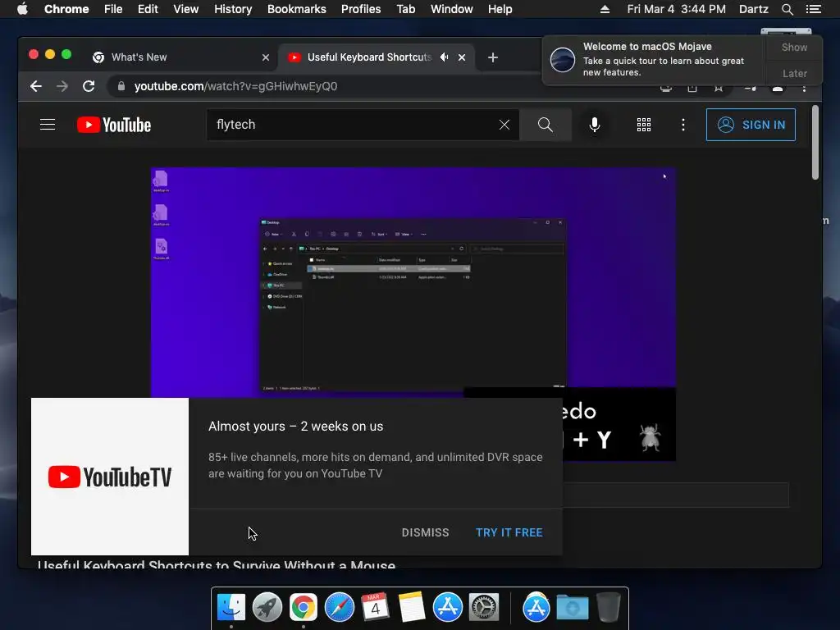Viewport: 840px width, 630px height.
Task: Click the magnifier search button
Action: 546,125
